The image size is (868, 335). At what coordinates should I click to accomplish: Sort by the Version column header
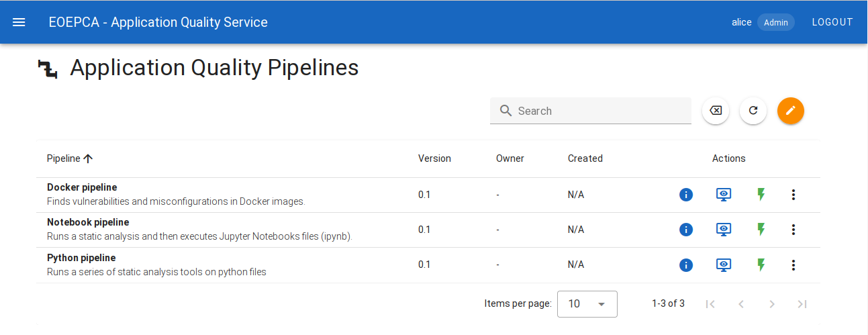(434, 158)
